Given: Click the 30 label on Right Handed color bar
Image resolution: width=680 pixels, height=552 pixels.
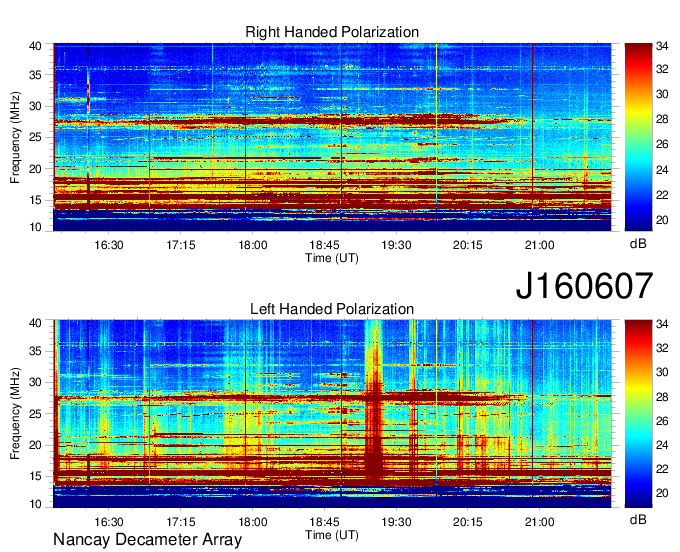Looking at the screenshot, I should 662,94.
